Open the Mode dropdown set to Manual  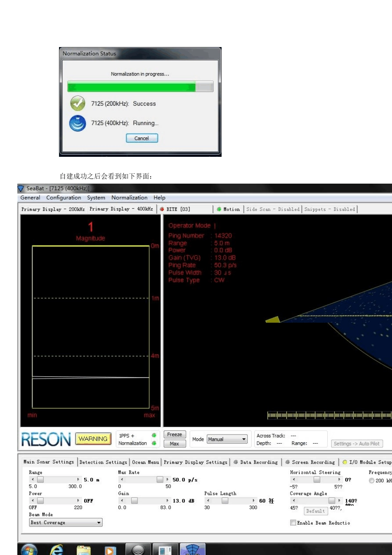tap(227, 439)
